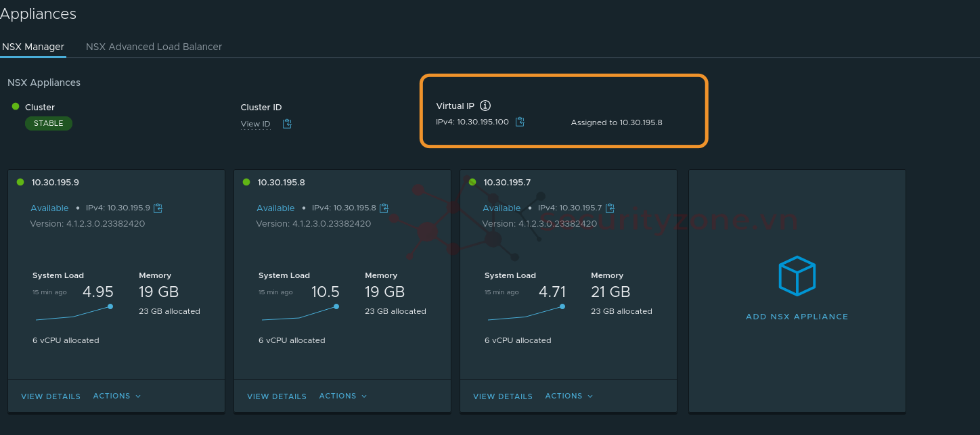Click green status dot of node 10.30.195.9
980x435 pixels.
coord(20,182)
